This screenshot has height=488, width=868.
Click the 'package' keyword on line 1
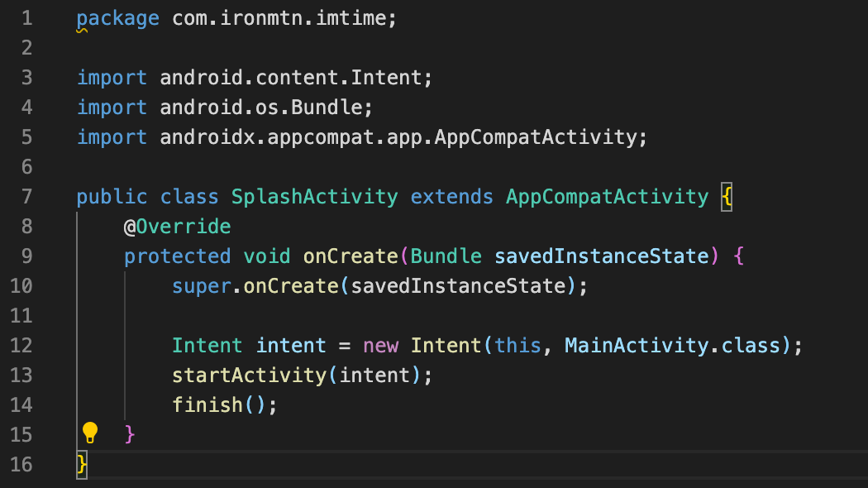pos(118,19)
